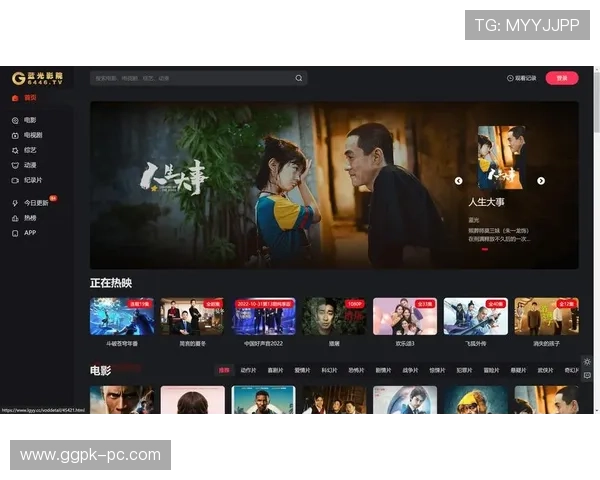This screenshot has width=600, height=480.
Task: Open the 斗破苍穹年番 thumbnail
Action: [x=122, y=317]
